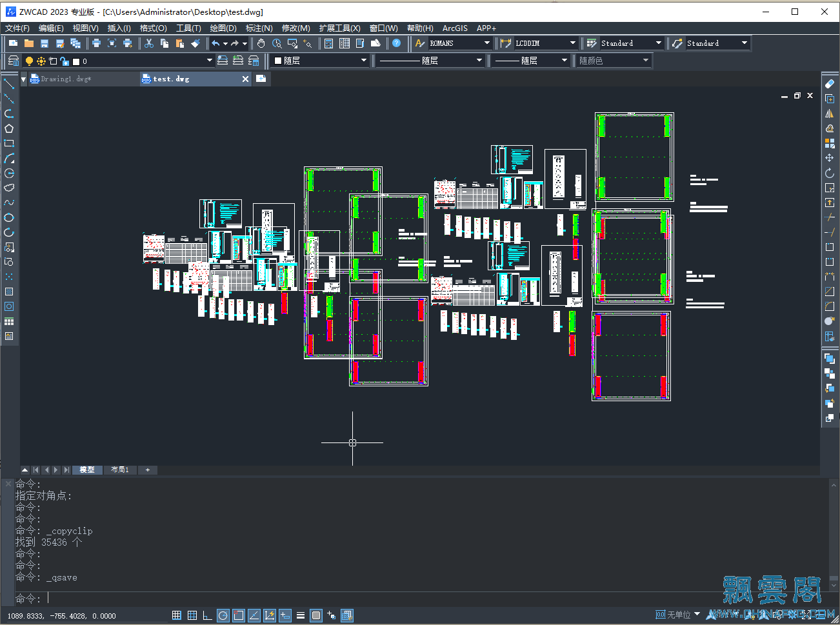Open the Layer properties manager
The height and width of the screenshot is (625, 840).
tap(13, 61)
